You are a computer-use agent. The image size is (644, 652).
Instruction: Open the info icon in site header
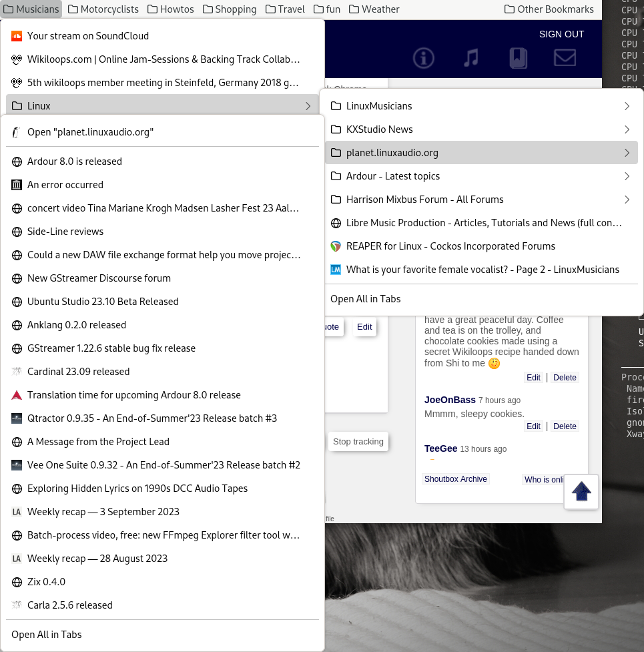423,58
